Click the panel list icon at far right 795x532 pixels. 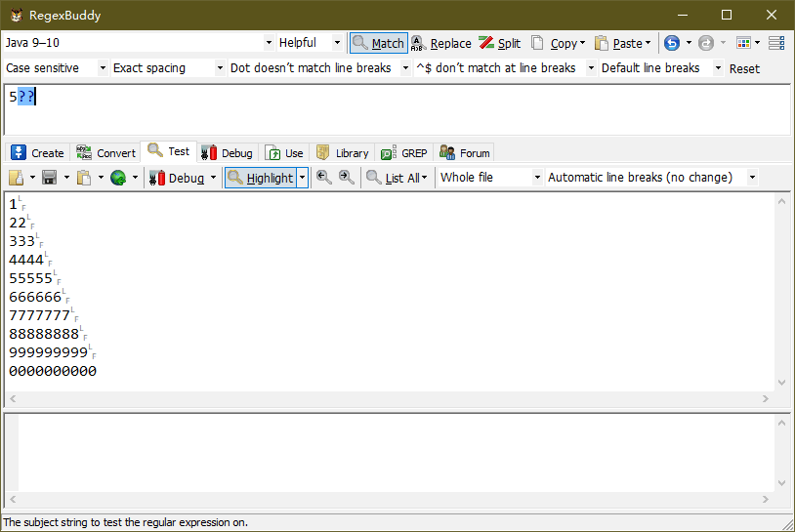coord(776,43)
